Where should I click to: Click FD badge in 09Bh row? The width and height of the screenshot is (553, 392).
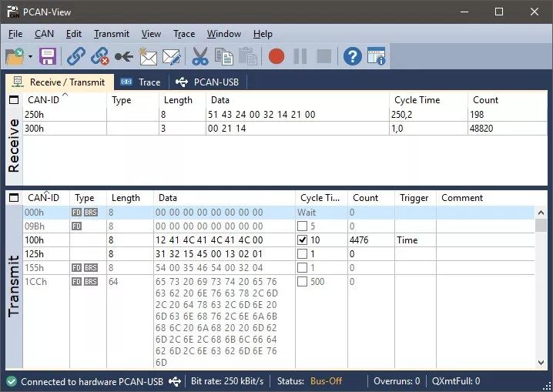(x=76, y=226)
